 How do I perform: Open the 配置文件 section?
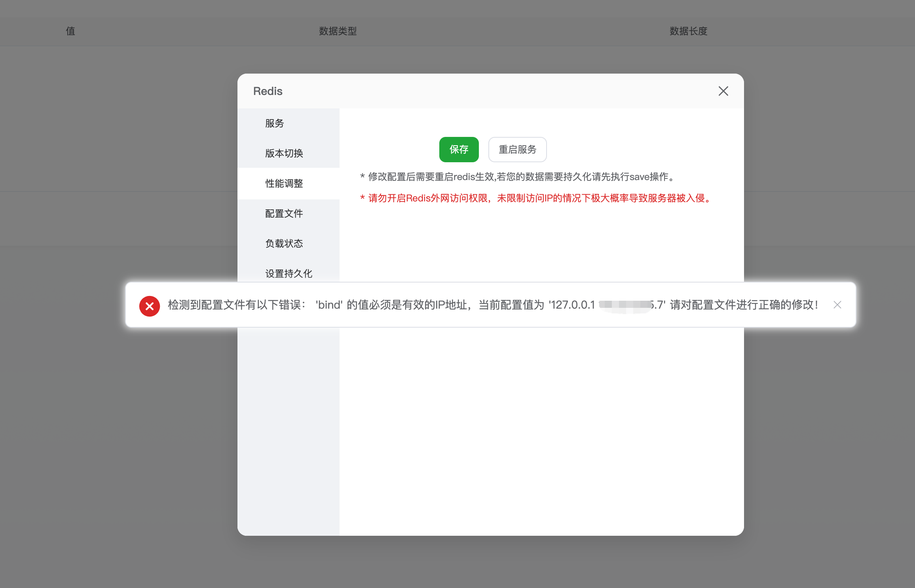(x=283, y=213)
